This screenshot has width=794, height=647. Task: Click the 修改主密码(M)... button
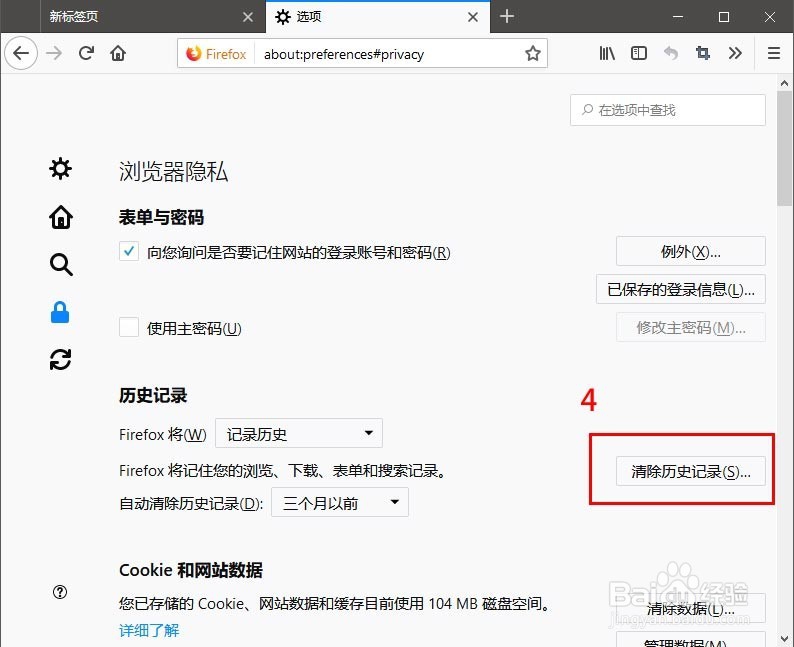click(x=691, y=327)
